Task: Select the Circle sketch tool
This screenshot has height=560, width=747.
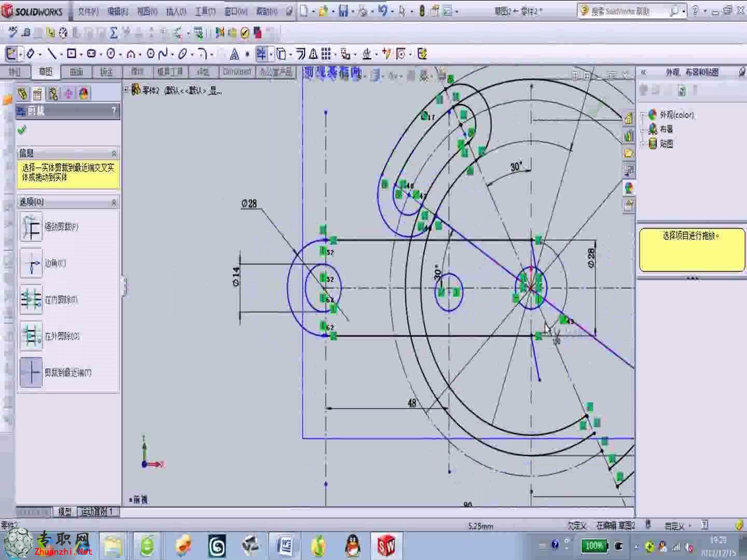Action: tap(110, 53)
